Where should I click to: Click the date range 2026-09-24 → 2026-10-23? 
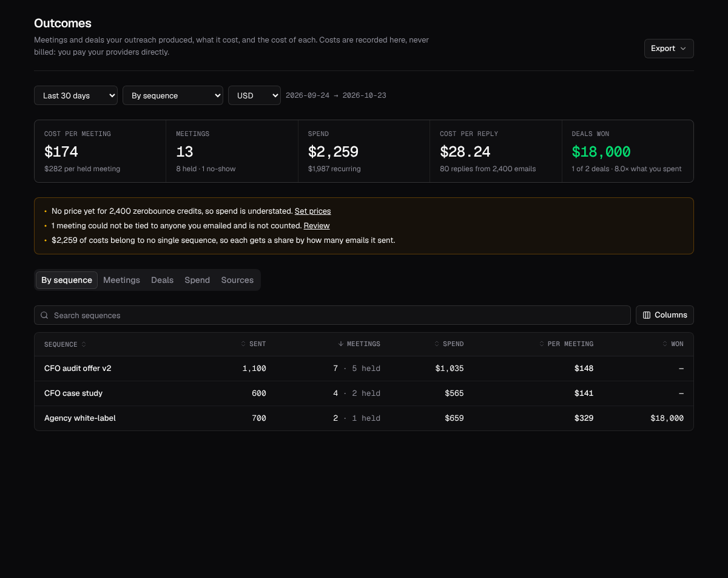click(336, 95)
